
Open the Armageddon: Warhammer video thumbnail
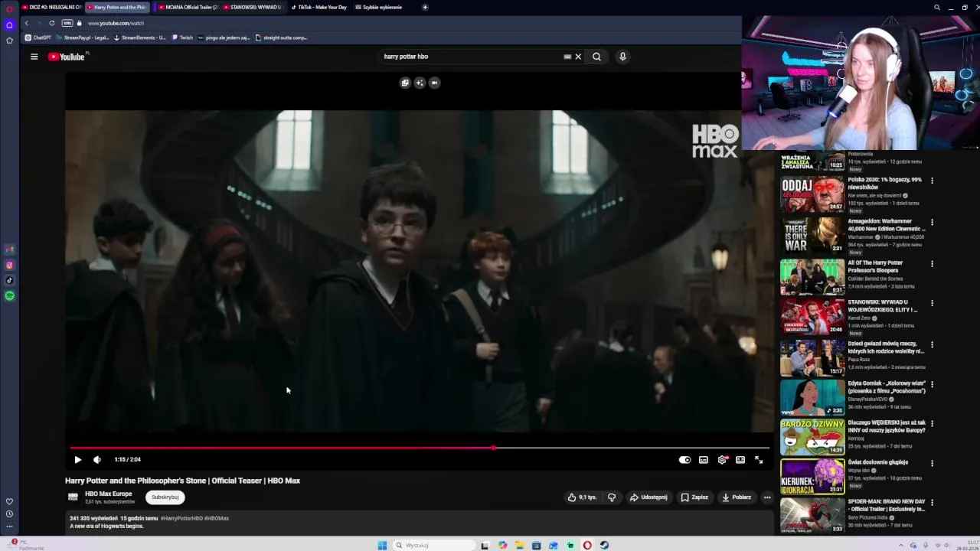point(812,236)
